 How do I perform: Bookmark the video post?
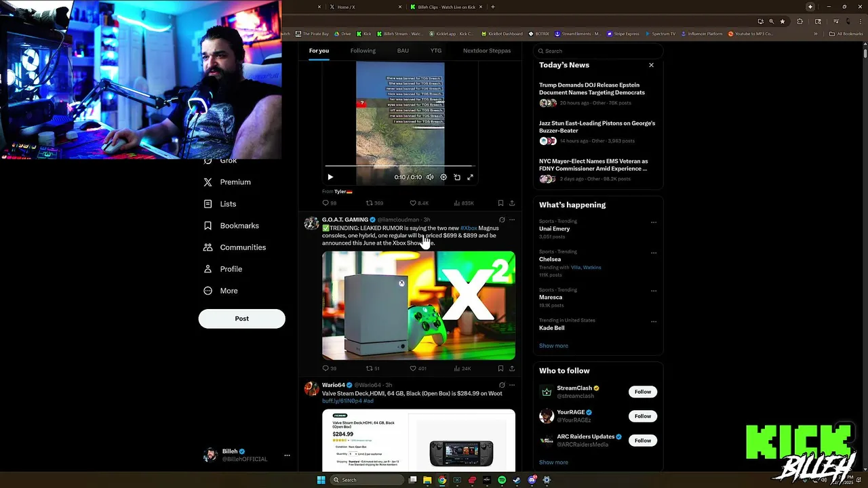tap(500, 203)
